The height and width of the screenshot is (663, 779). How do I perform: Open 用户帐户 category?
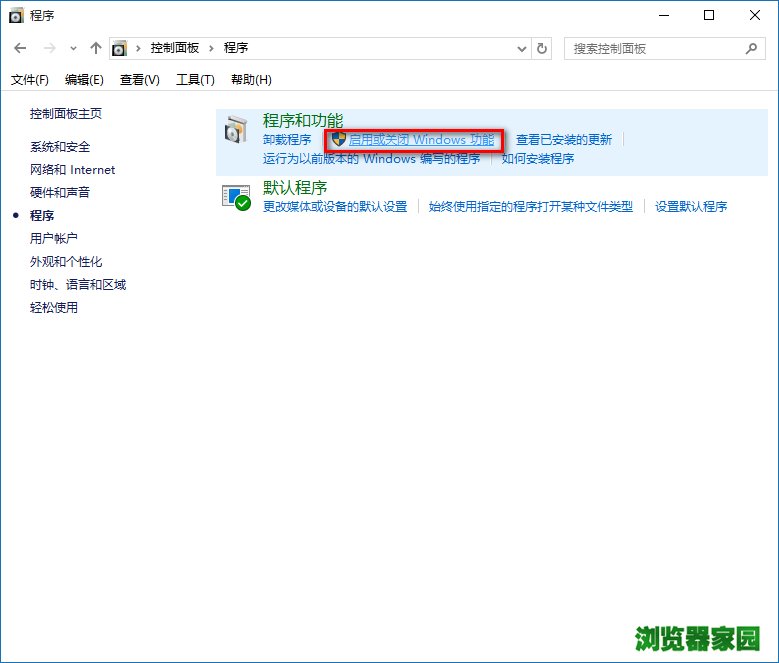[54, 238]
